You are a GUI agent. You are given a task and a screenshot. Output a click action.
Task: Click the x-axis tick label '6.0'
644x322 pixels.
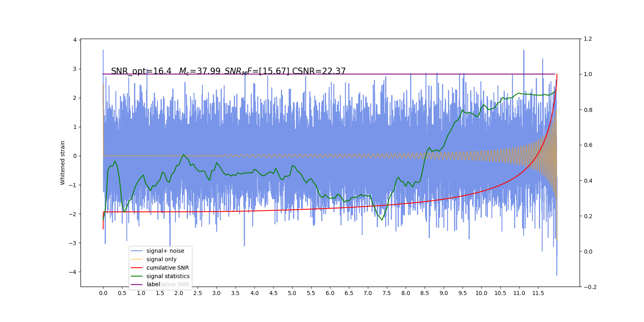pyautogui.click(x=330, y=293)
